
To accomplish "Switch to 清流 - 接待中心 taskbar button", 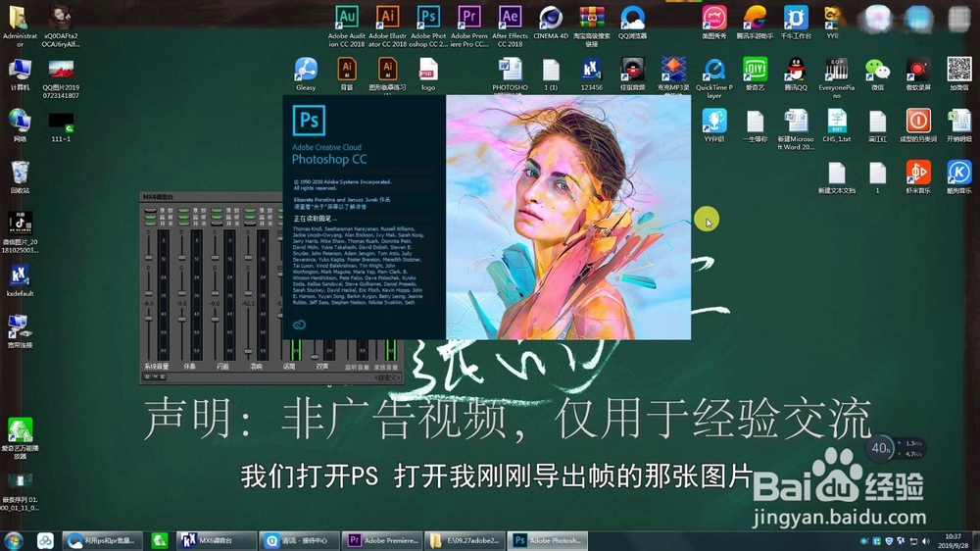I will [x=299, y=540].
